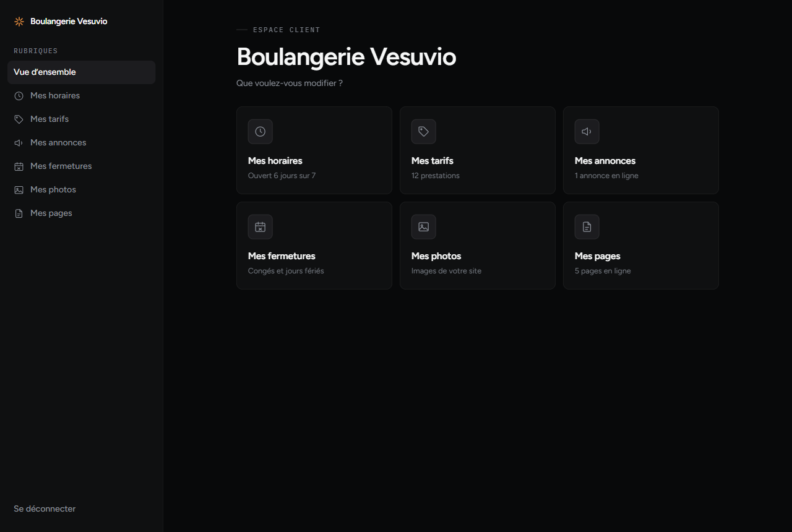Click the megaphone icon on the Mes annonces card

[587, 132]
